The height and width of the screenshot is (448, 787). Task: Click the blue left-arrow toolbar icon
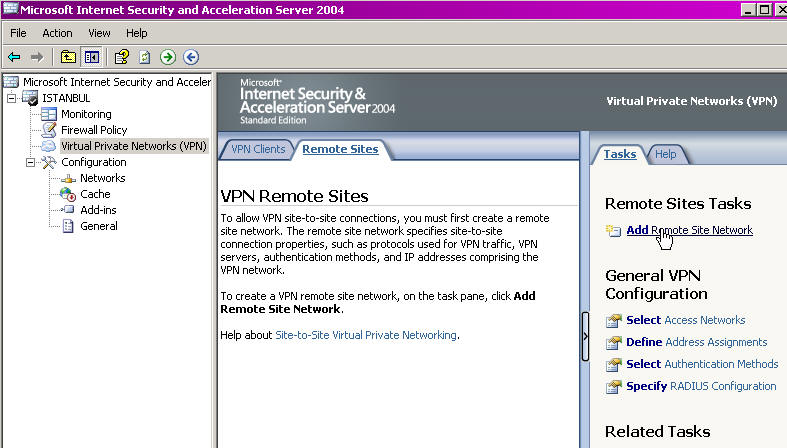[191, 57]
